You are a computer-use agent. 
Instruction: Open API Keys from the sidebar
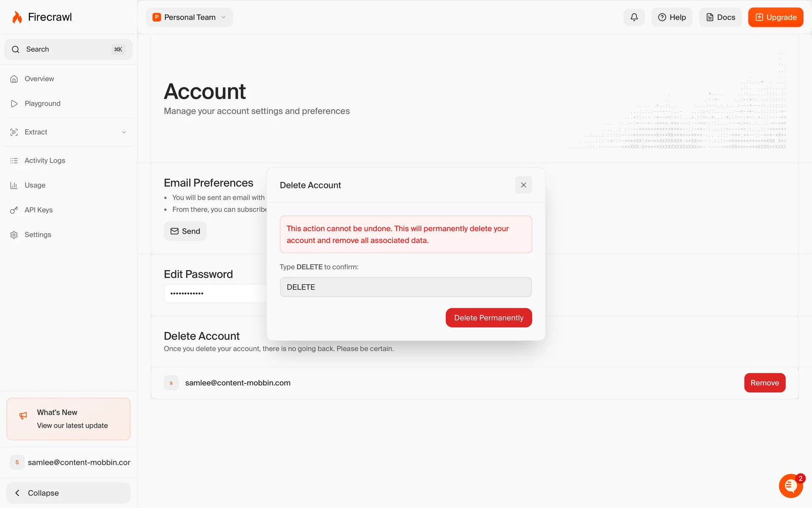tap(38, 210)
